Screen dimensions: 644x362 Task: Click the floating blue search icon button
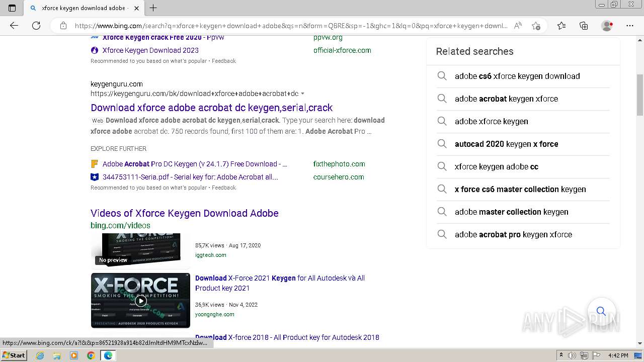point(601,311)
